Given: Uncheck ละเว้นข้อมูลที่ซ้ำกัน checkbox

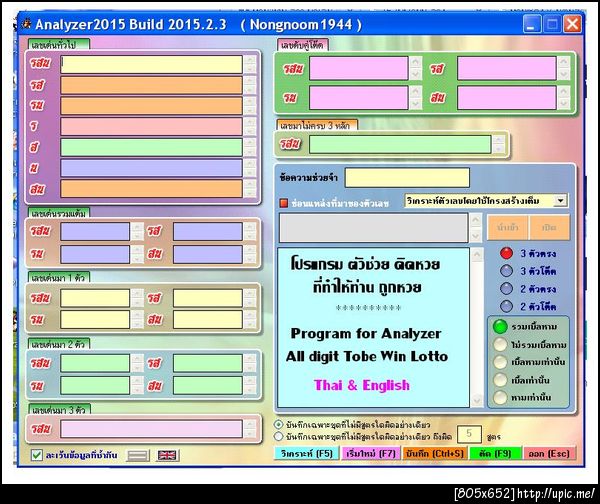Looking at the screenshot, I should coord(37,455).
